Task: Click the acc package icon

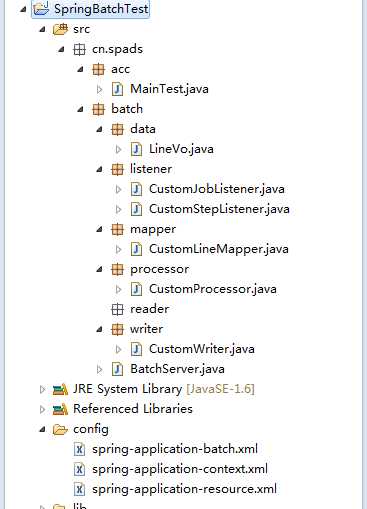Action: click(x=98, y=69)
